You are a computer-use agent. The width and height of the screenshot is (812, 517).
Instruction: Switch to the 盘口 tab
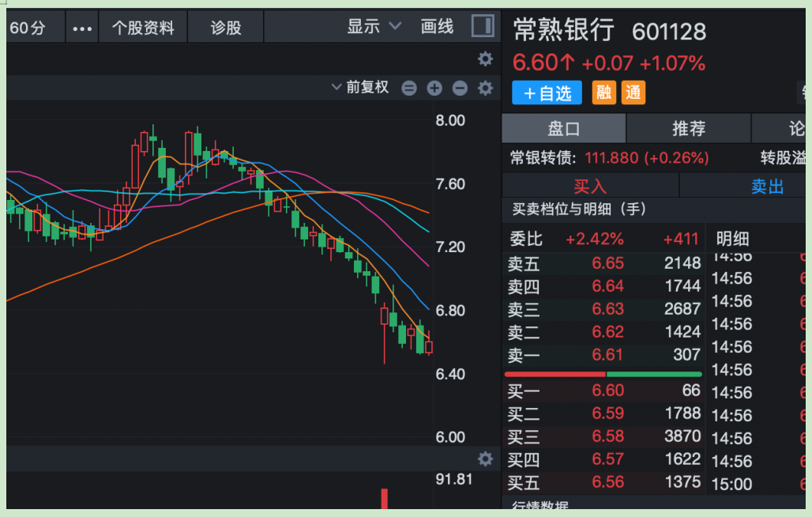[x=564, y=129]
